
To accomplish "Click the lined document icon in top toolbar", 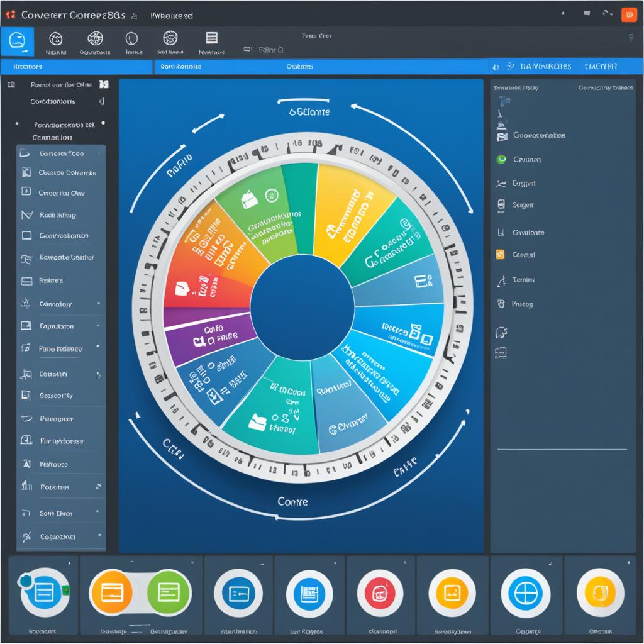I will 211,38.
